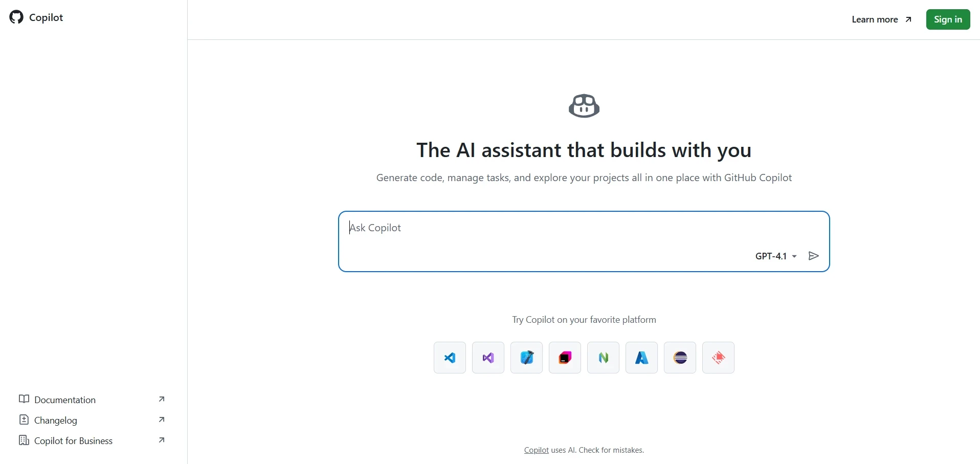Click inside the Ask Copilot input field
This screenshot has height=464, width=980.
coord(563,228)
